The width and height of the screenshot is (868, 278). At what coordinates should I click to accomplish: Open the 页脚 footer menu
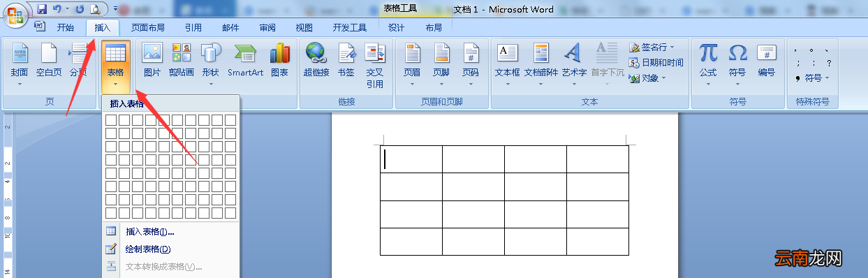[441, 64]
